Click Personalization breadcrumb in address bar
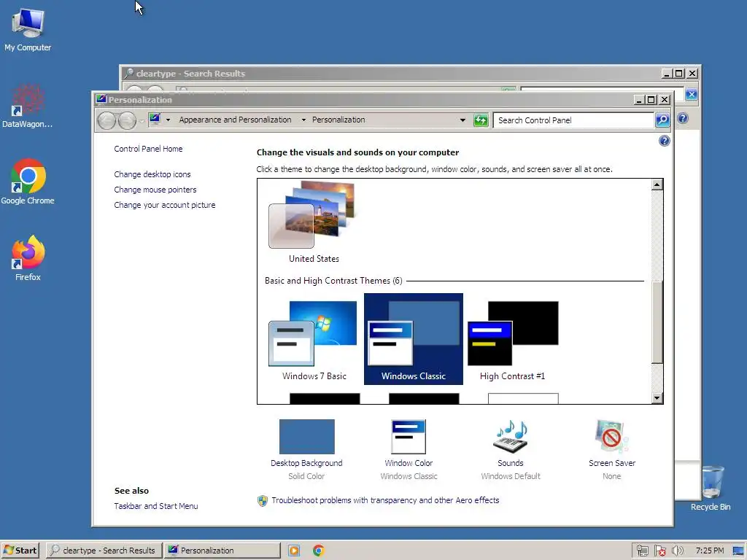Viewport: 747px width, 560px height. point(338,120)
